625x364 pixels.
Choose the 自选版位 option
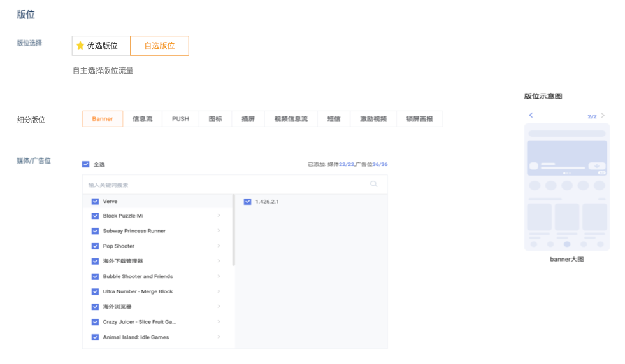[x=159, y=46]
